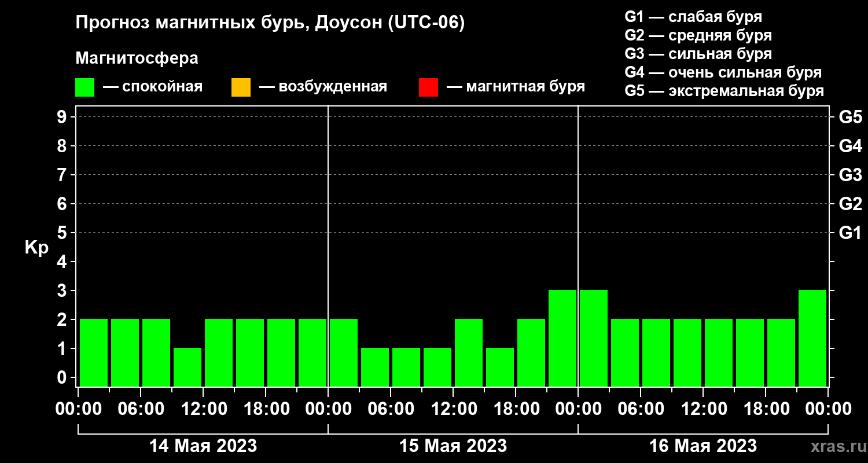The height and width of the screenshot is (463, 868).
Task: Click the 16 May 21:00–24:00 Kp 3 bar
Action: 812,338
